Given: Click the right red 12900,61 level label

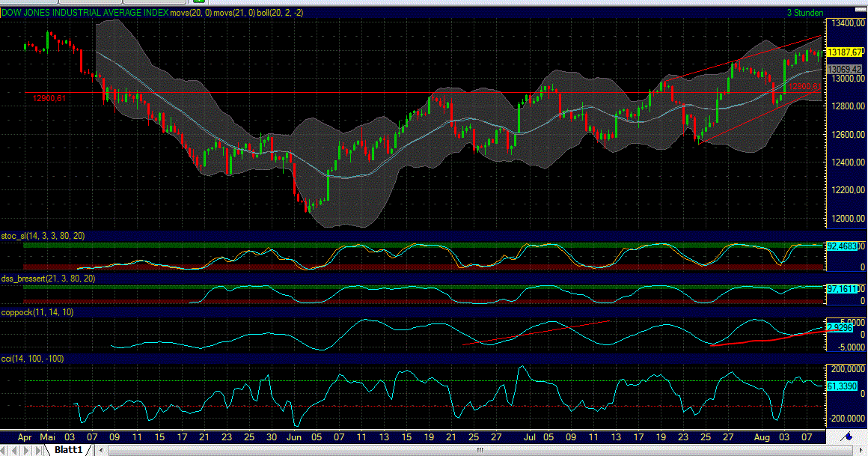Looking at the screenshot, I should [x=805, y=86].
